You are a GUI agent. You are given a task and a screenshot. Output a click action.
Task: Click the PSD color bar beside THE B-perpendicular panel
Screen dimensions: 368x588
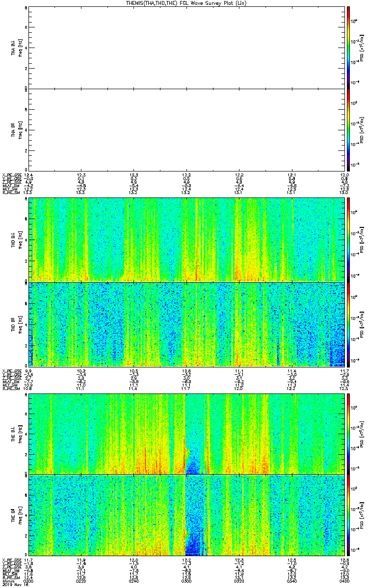pyautogui.click(x=348, y=434)
